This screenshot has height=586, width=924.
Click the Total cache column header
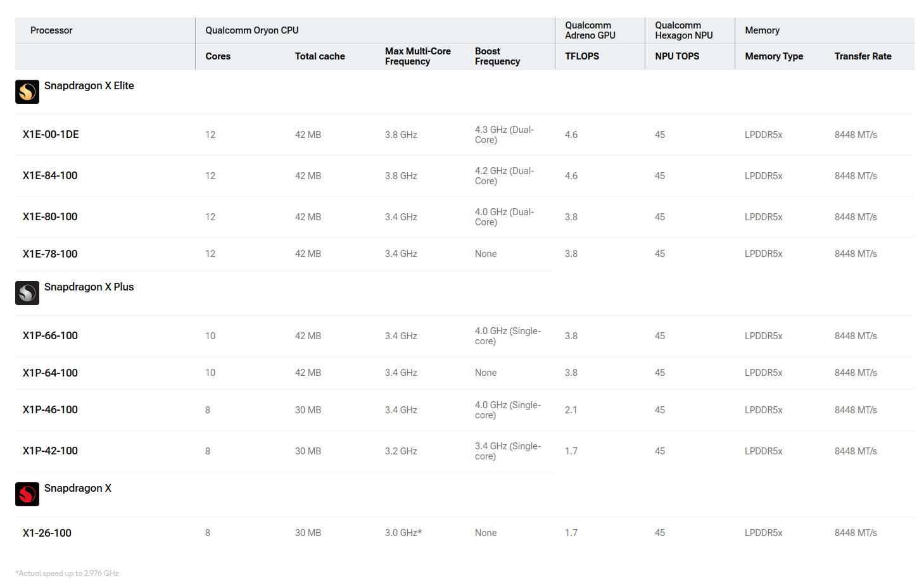tap(320, 56)
